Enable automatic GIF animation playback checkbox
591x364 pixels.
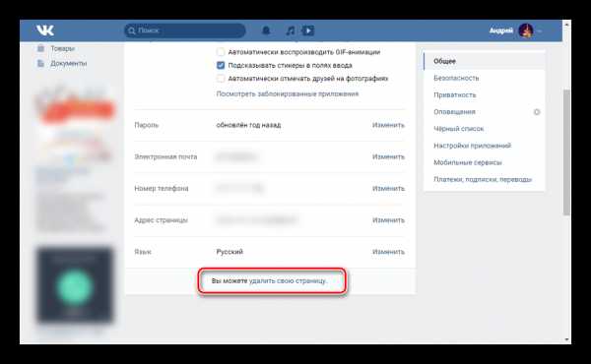click(x=221, y=52)
